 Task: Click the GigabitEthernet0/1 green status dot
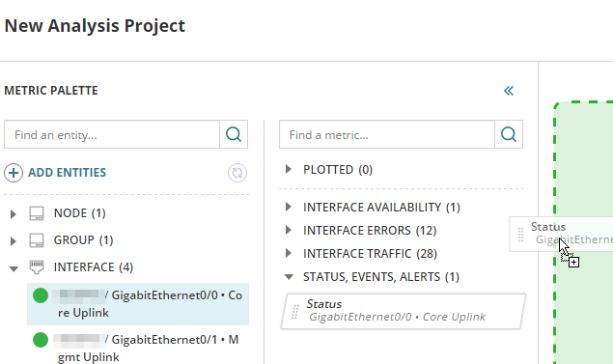(41, 340)
